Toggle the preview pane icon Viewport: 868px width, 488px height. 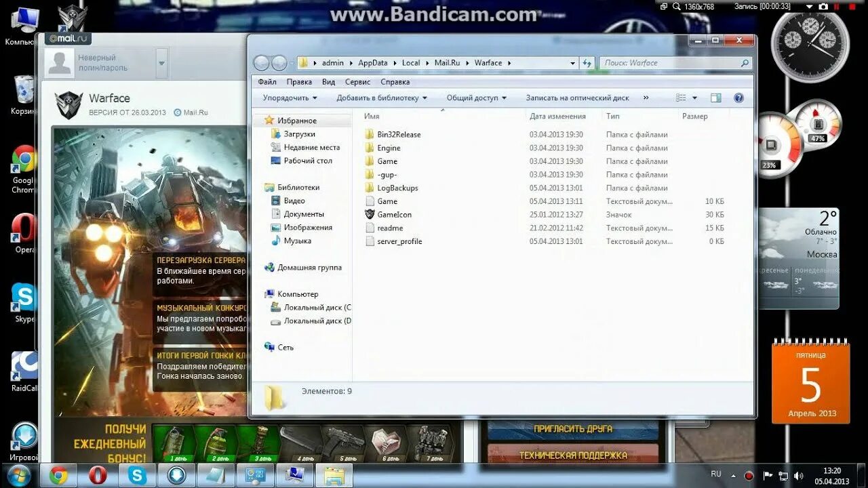(716, 98)
